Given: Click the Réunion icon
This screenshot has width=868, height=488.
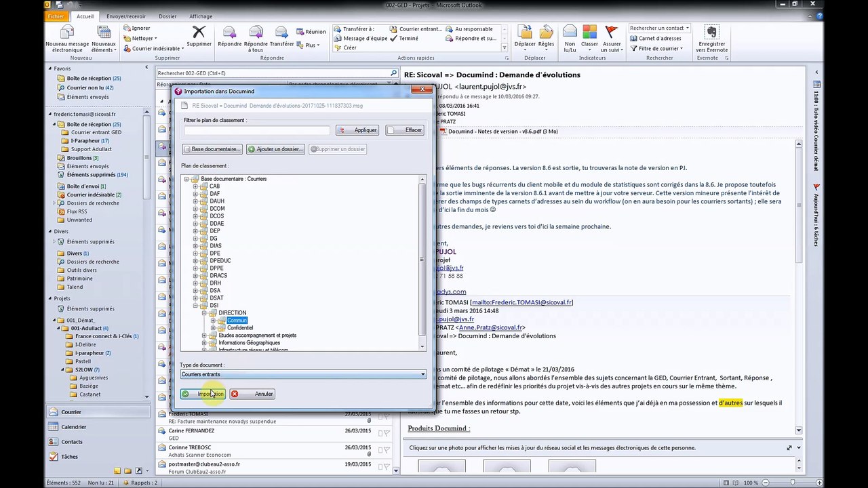Looking at the screenshot, I should click(300, 32).
